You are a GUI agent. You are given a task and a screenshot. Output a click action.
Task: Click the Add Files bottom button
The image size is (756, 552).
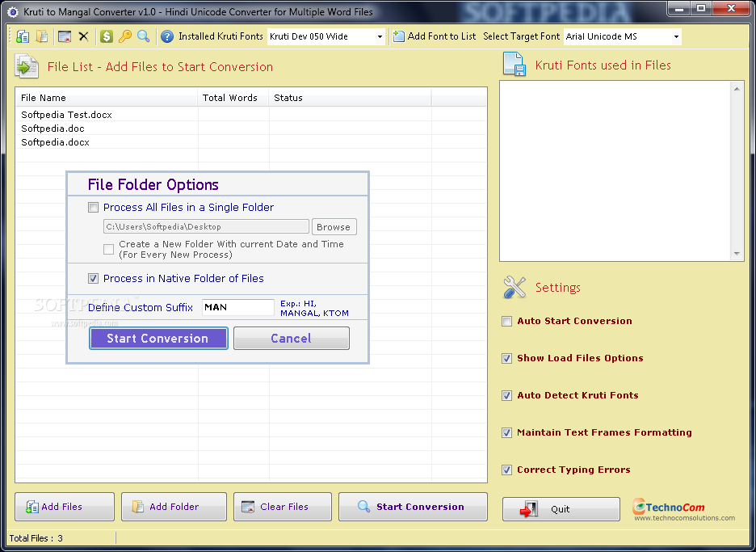(65, 507)
